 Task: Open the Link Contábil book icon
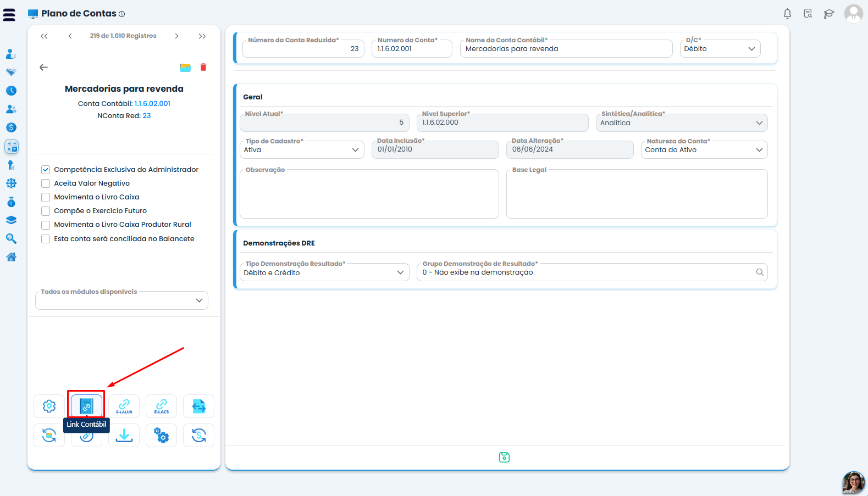pyautogui.click(x=86, y=406)
